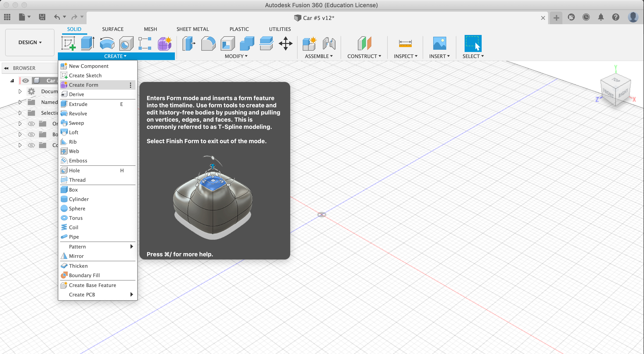Choose Loft from the Create menu
The height and width of the screenshot is (354, 644).
point(98,132)
